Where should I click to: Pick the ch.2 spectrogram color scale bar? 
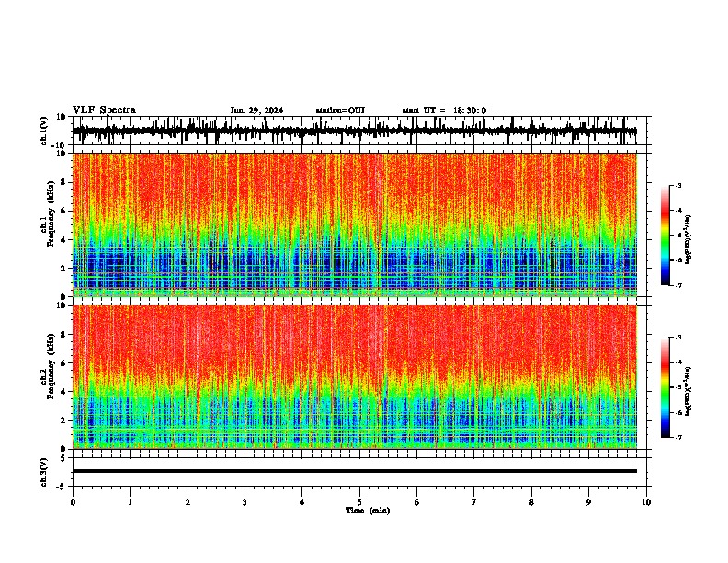[x=665, y=387]
